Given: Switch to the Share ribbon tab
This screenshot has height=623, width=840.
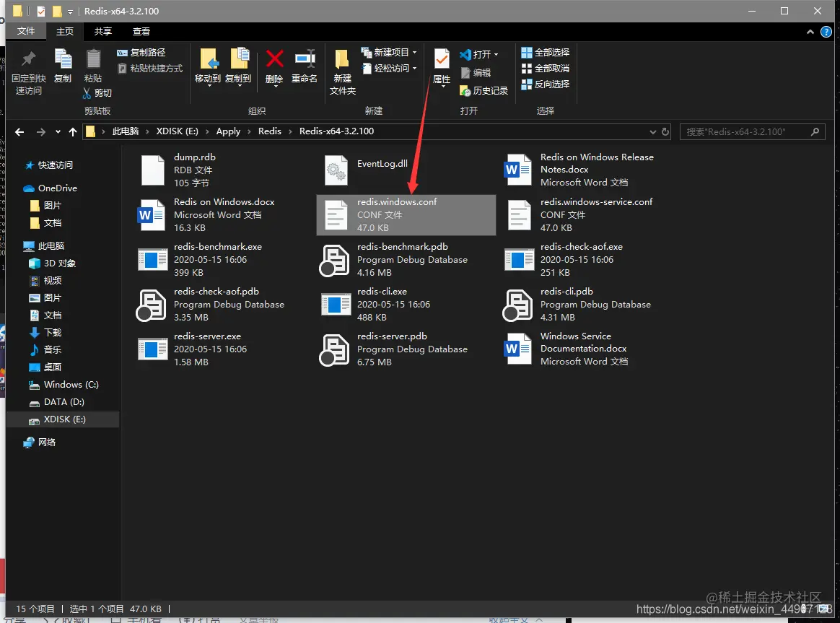Looking at the screenshot, I should 103,32.
